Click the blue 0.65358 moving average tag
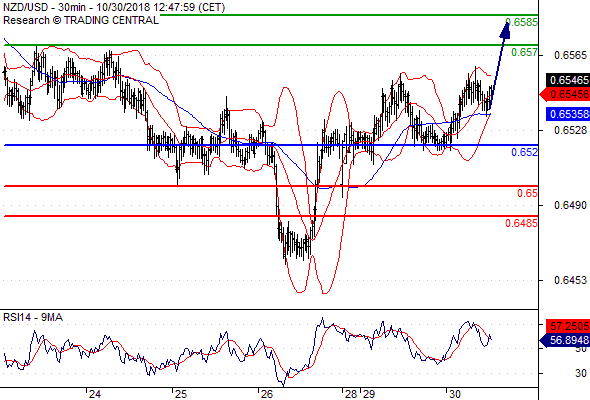590x400 pixels. (x=568, y=114)
